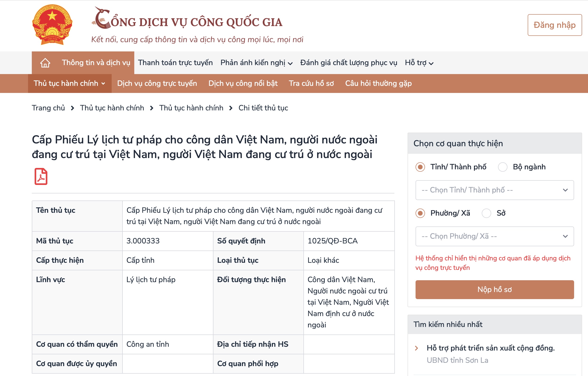Open the Chọn Tỉnh/ Thành phố dropdown
588x376 pixels.
[494, 190]
